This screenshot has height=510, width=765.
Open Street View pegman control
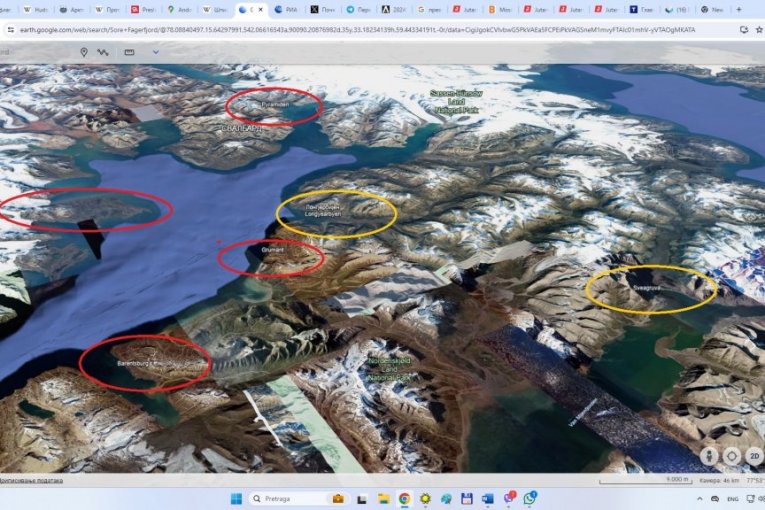[x=709, y=456]
